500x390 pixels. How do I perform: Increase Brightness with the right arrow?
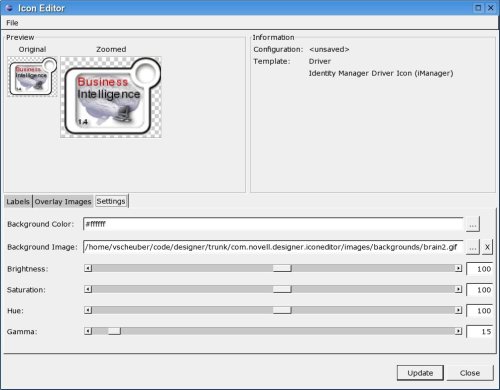pos(458,268)
